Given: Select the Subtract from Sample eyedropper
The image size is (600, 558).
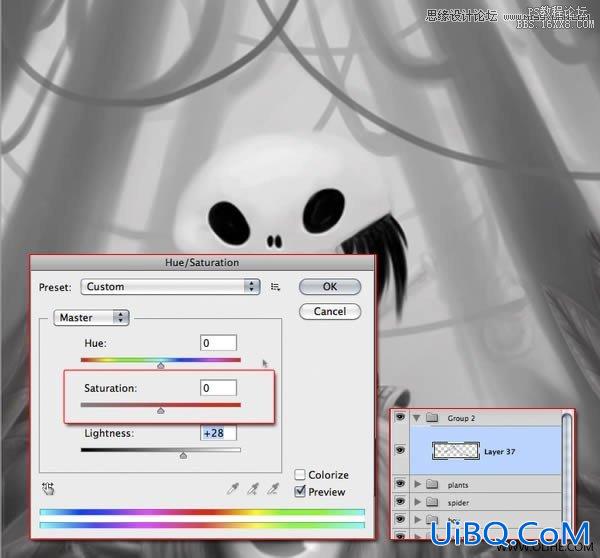Looking at the screenshot, I should [x=273, y=489].
